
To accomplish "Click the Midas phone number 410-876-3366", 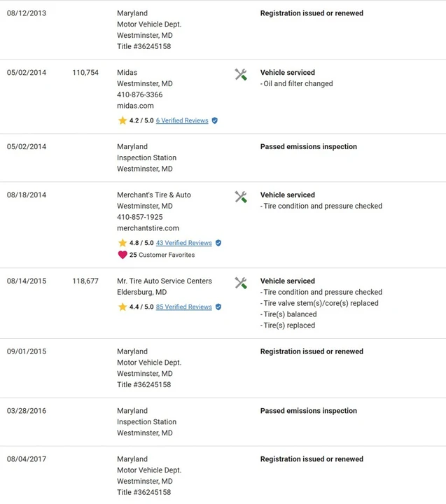I will click(140, 94).
